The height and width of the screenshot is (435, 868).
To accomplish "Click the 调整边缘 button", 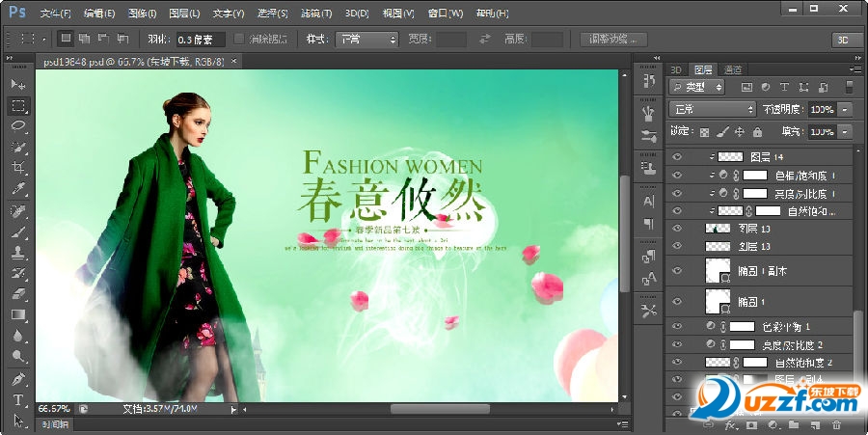I will 613,40.
